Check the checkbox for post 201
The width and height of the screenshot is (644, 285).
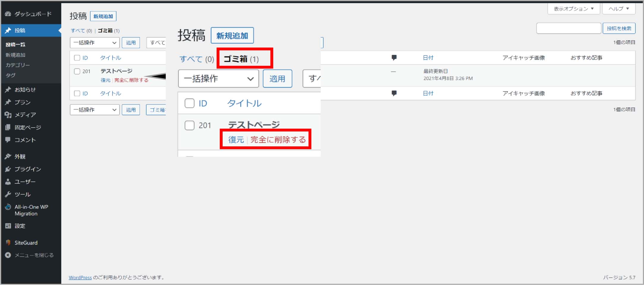[x=77, y=71]
